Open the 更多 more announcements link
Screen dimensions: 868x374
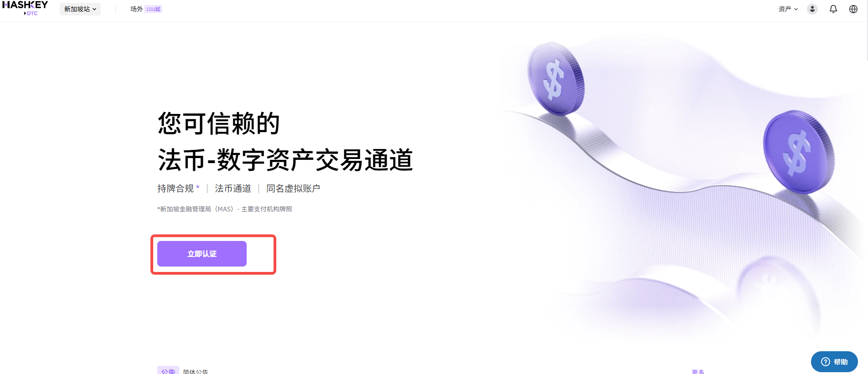click(698, 372)
